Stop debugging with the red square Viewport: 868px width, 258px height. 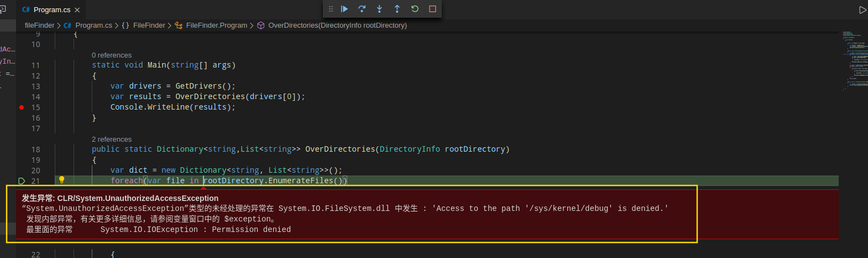(x=432, y=9)
